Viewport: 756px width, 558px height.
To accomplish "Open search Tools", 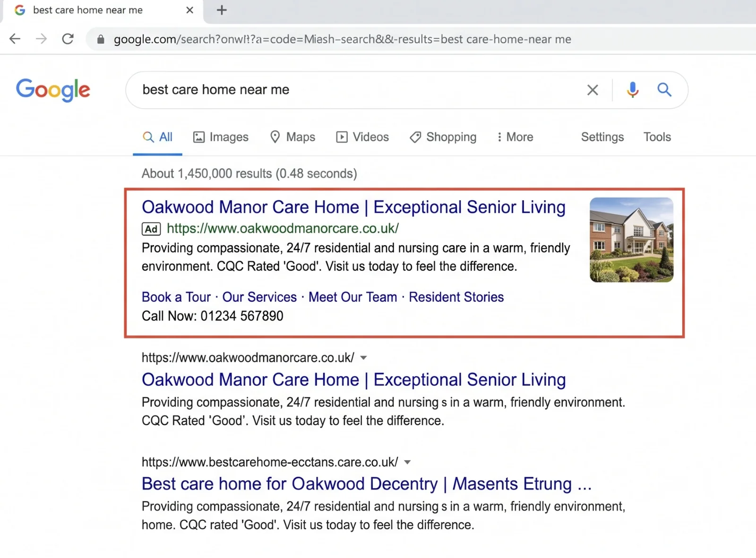I will 657,137.
